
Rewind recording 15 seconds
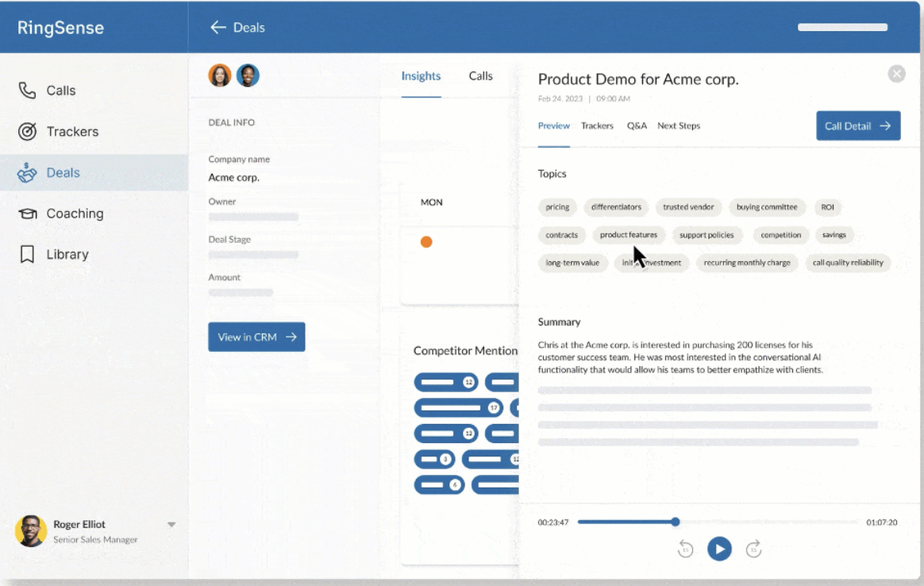(685, 549)
